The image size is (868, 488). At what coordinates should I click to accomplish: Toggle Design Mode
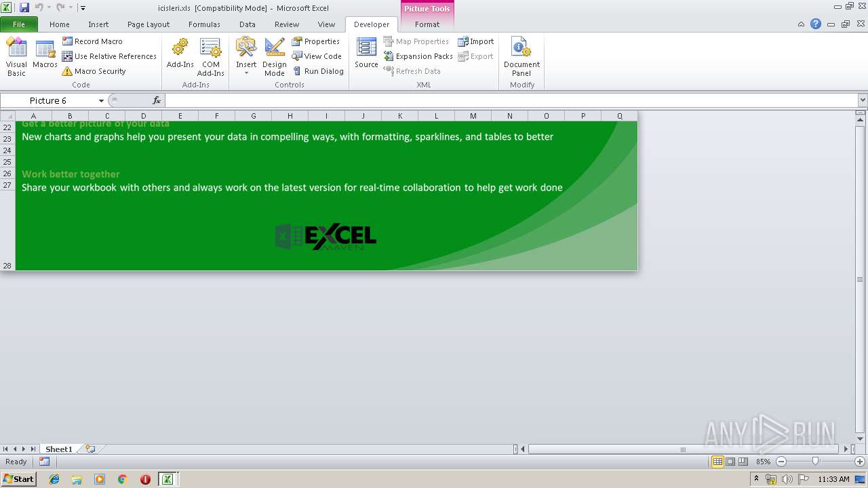[x=275, y=57]
